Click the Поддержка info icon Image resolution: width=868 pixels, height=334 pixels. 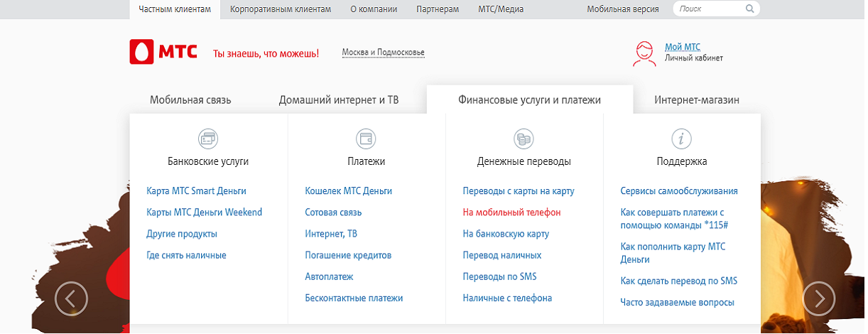point(681,139)
